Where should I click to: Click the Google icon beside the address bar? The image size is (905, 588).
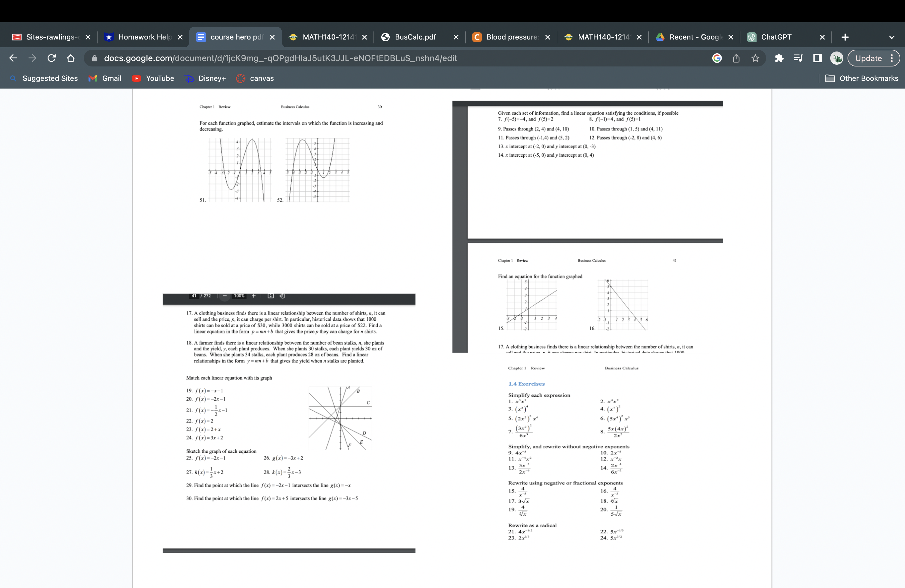point(716,58)
